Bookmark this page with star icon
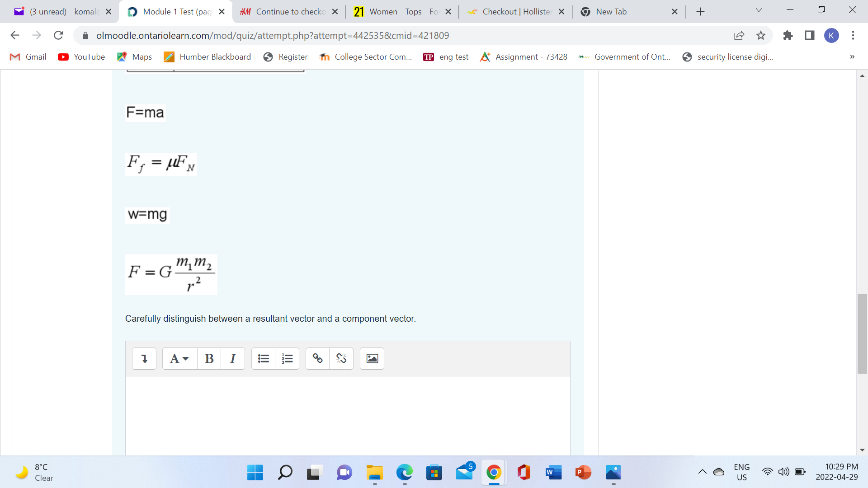The width and height of the screenshot is (868, 488). pos(761,35)
